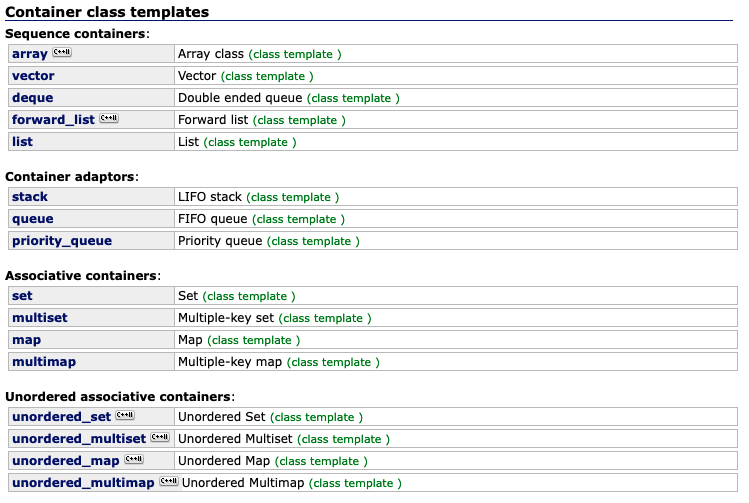Open the multiset link
The height and width of the screenshot is (503, 749).
tap(40, 318)
